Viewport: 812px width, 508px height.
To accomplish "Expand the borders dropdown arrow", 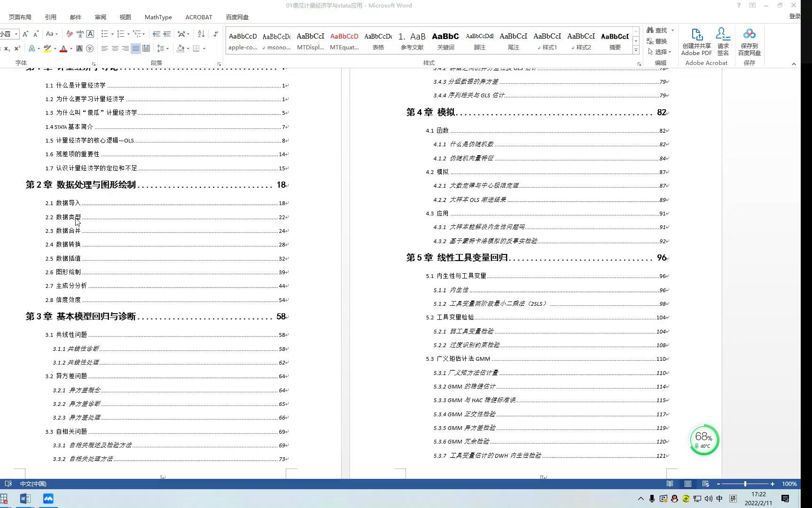I will coord(204,48).
